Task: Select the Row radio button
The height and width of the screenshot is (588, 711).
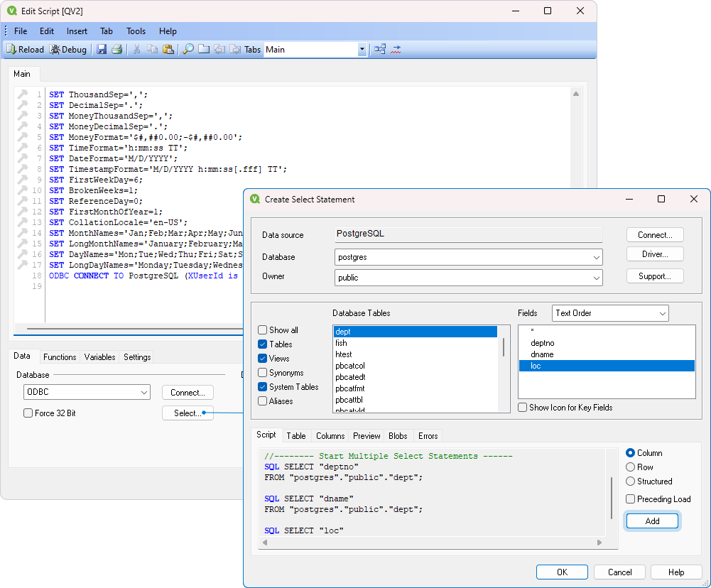Action: 631,467
